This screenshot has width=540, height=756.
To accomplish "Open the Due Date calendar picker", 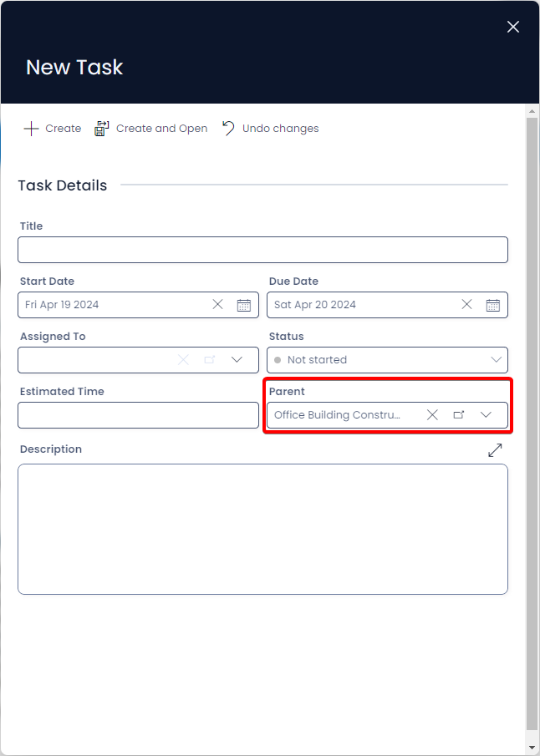I will [x=492, y=305].
